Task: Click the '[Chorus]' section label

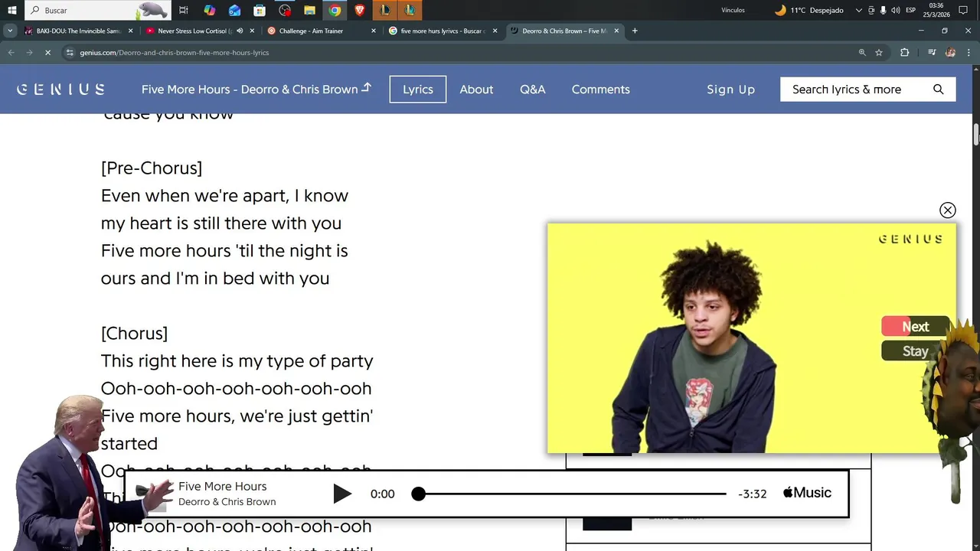Action: tap(134, 333)
